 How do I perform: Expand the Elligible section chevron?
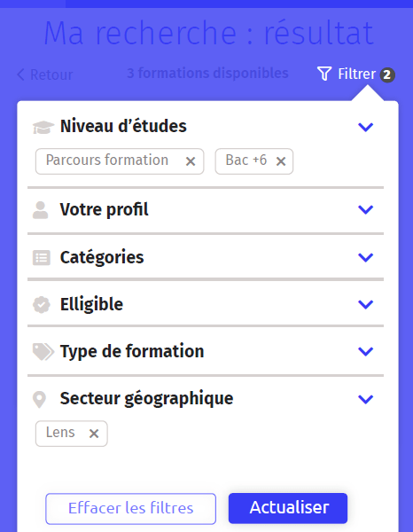point(365,304)
